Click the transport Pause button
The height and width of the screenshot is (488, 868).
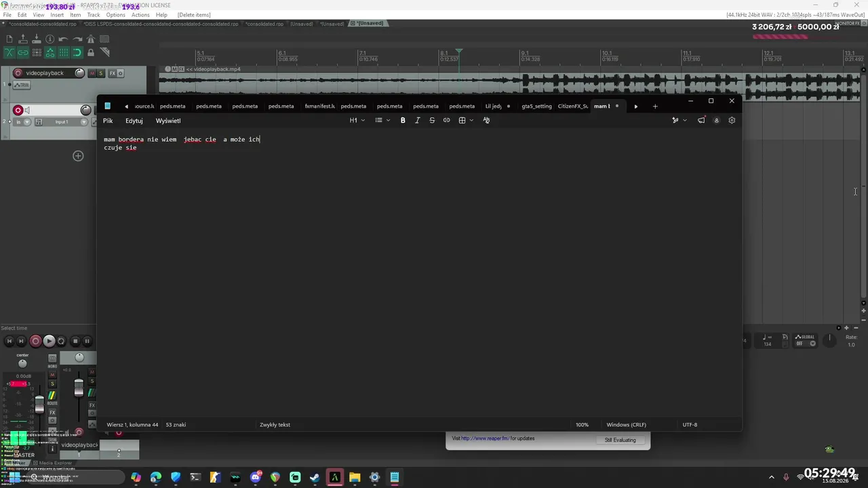click(x=87, y=341)
